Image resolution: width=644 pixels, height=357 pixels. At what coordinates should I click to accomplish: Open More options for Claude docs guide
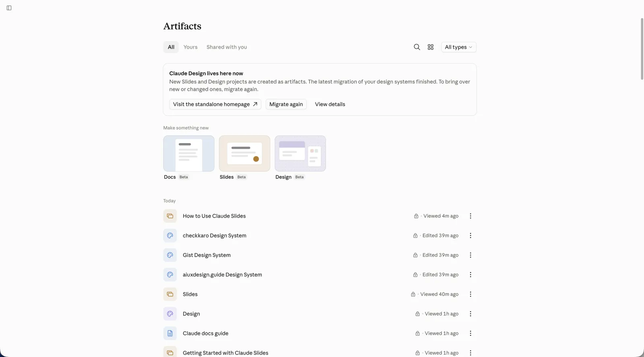[470, 333]
